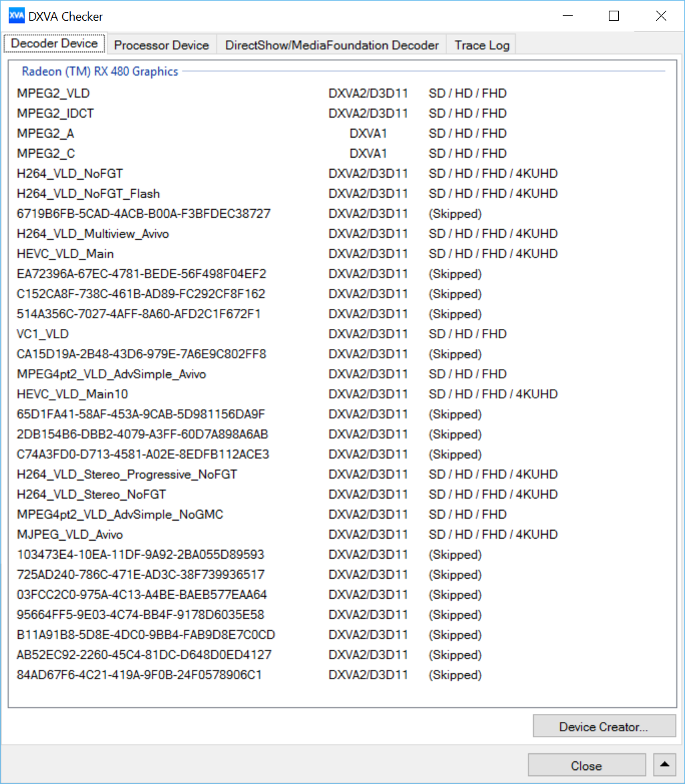Click the Radeon (TM) RX 480 Graphics header
This screenshot has width=685, height=784.
(100, 72)
